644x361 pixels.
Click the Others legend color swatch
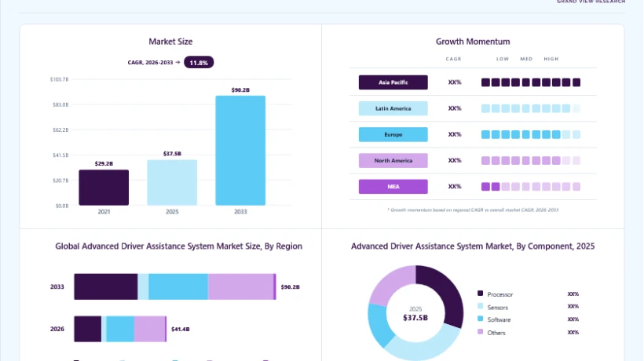tap(480, 331)
